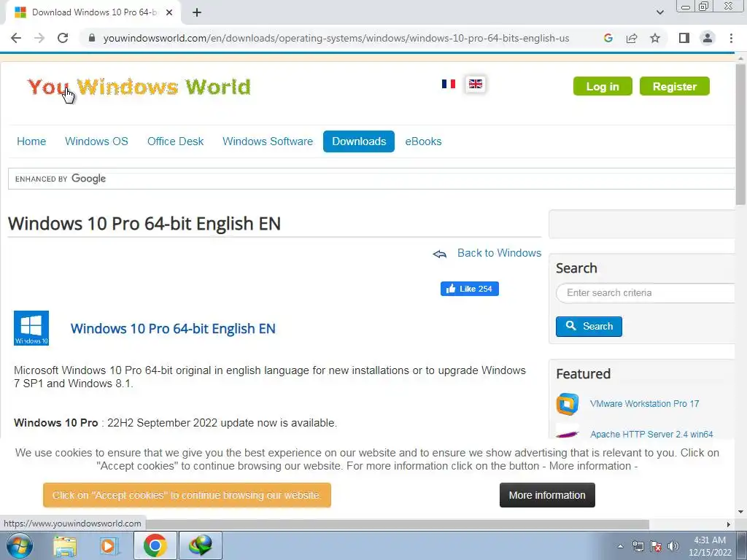Viewport: 747px width, 560px height.
Task: Follow the Back to Windows link
Action: (499, 253)
